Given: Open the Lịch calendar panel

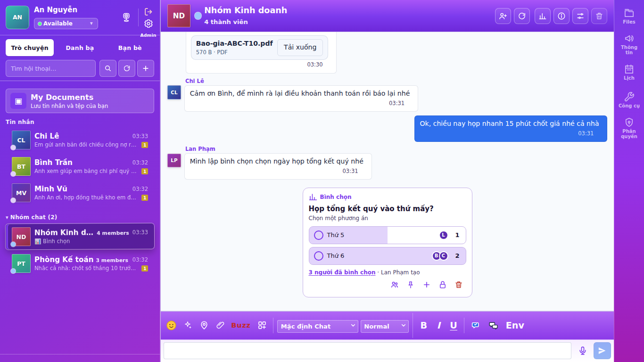Looking at the screenshot, I should click(x=629, y=72).
